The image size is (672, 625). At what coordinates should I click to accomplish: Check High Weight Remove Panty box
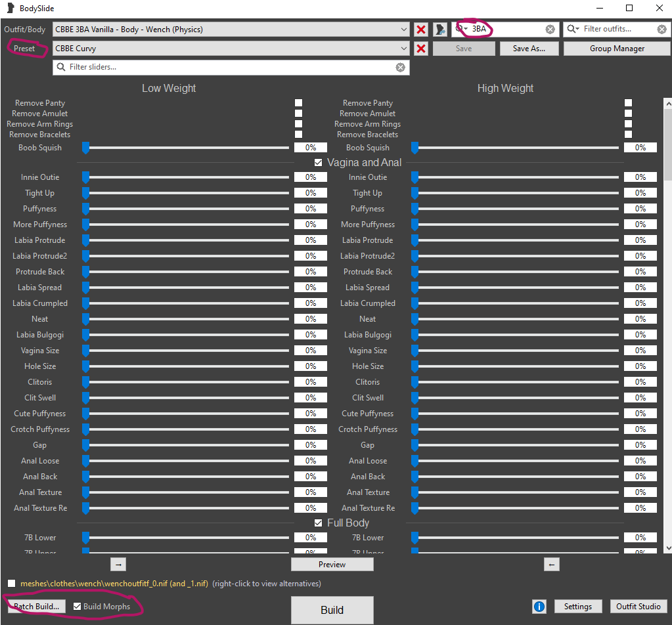[628, 103]
